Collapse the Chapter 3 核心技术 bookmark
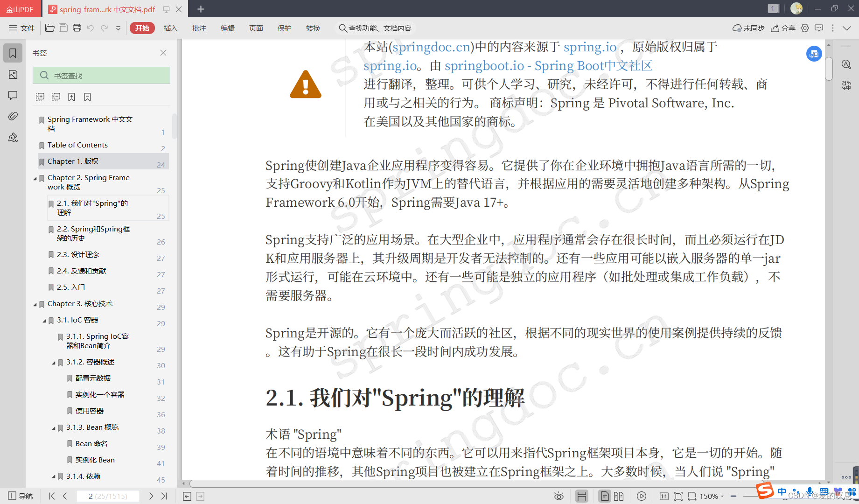Screen dimensions: 859x504 pyautogui.click(x=35, y=304)
